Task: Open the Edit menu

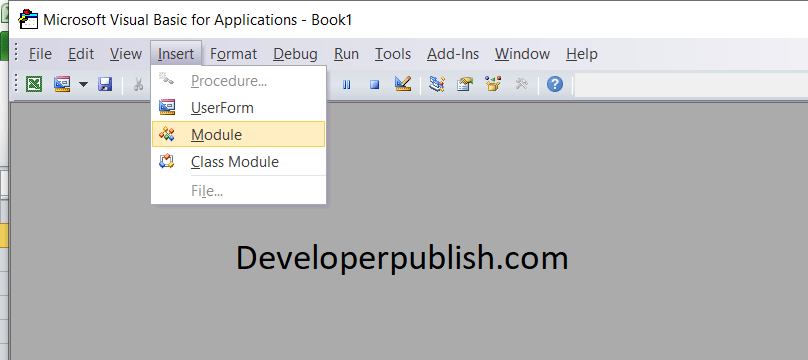Action: click(81, 54)
